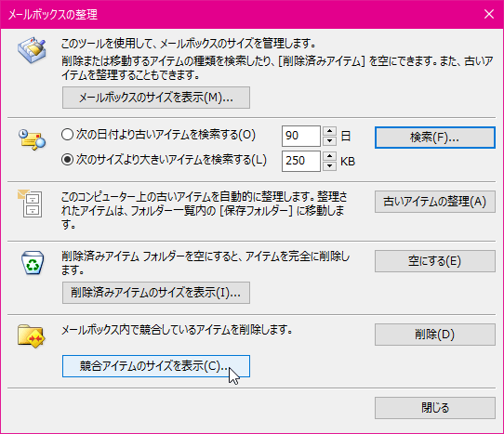Click the text メールボックス内で競合しているアイテムを削除します。

tap(177, 330)
